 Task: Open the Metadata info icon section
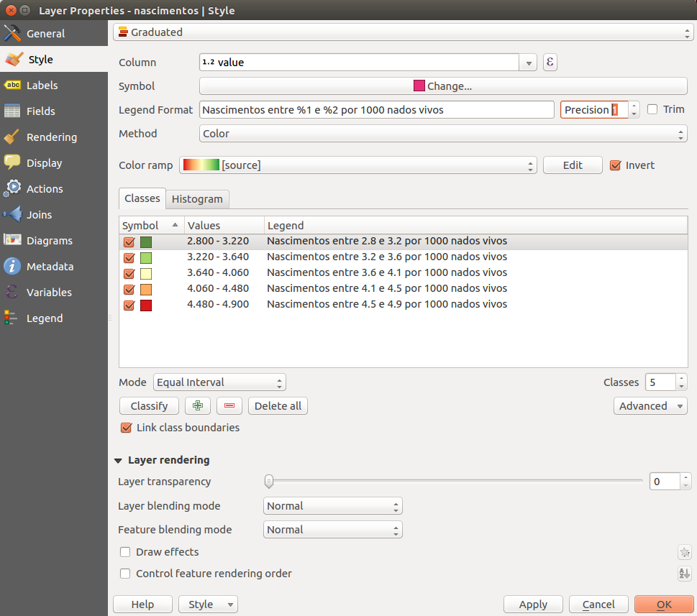pos(12,267)
